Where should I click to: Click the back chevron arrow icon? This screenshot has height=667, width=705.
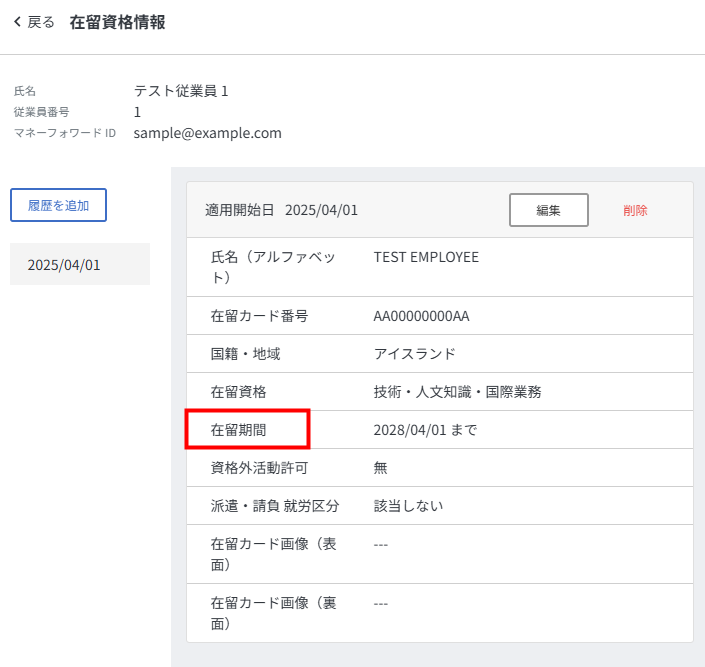(x=17, y=22)
